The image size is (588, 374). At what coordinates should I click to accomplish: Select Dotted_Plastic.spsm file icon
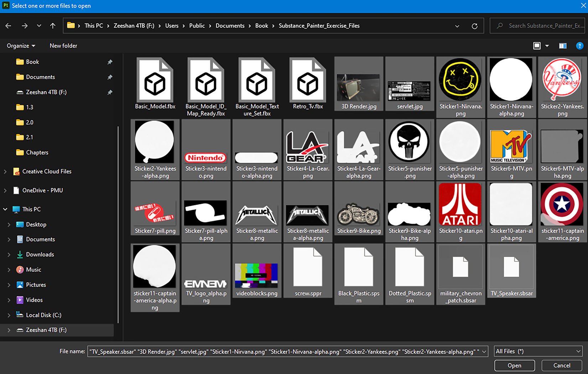(410, 267)
